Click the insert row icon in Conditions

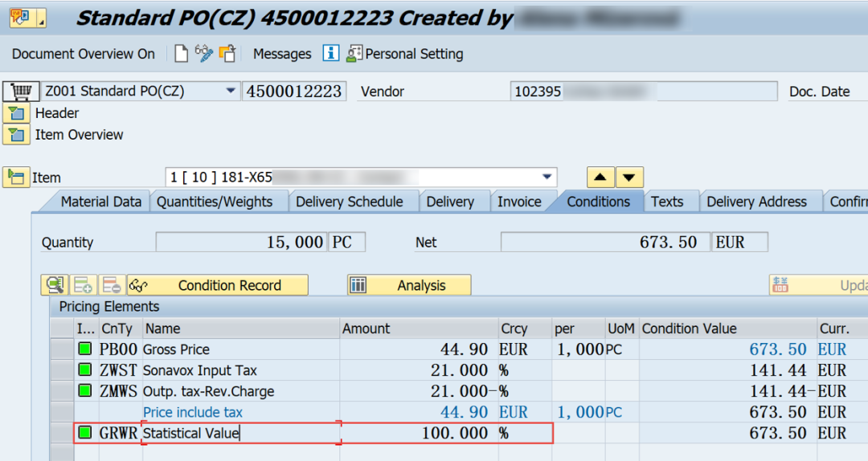(x=83, y=285)
